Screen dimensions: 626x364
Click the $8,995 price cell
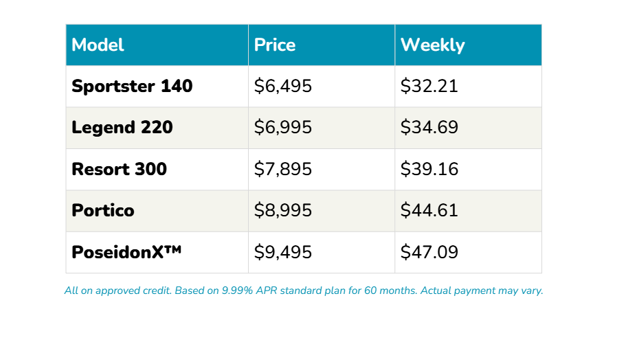283,210
